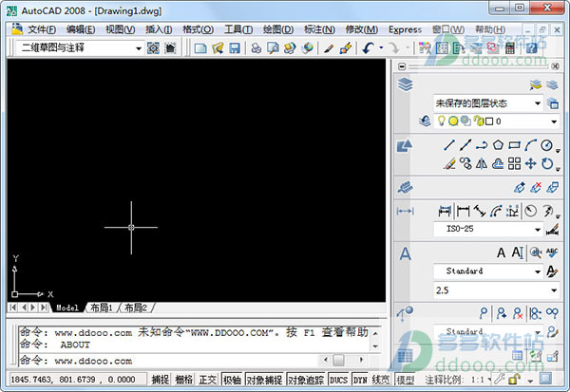The height and width of the screenshot is (392, 570).
Task: Switch to the 布局2 layout tab
Action: click(136, 308)
